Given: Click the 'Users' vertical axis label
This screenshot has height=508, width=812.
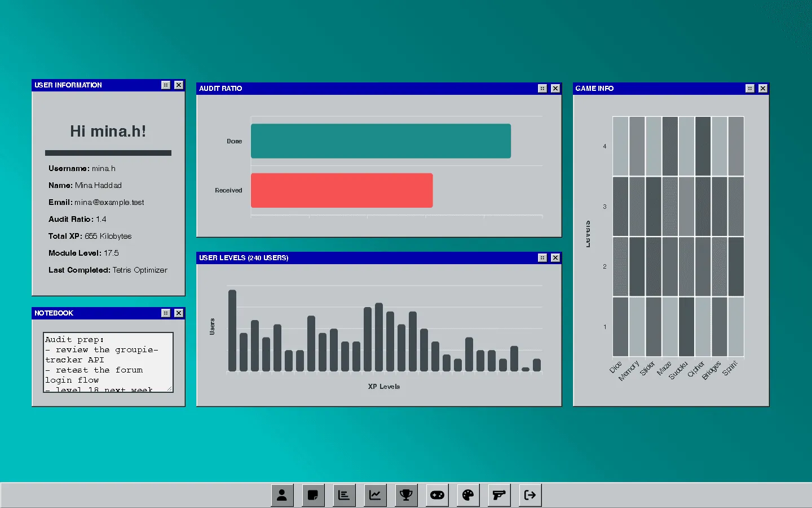Looking at the screenshot, I should pyautogui.click(x=212, y=327).
